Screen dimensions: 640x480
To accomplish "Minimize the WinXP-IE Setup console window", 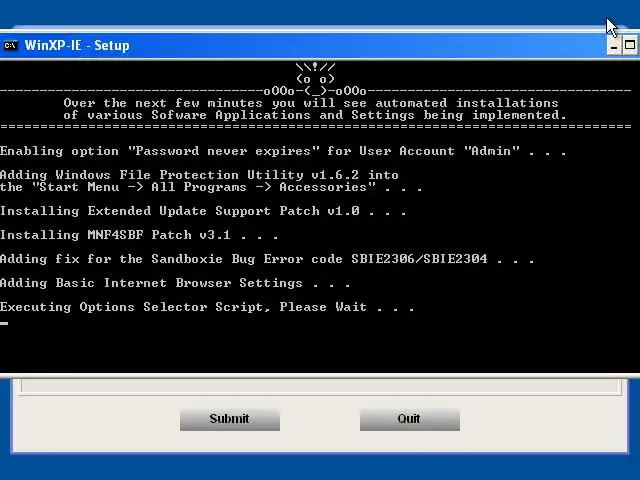I will (x=613, y=46).
